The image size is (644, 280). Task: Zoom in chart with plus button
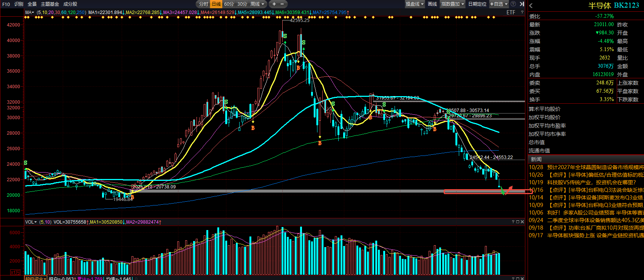pyautogui.click(x=274, y=4)
